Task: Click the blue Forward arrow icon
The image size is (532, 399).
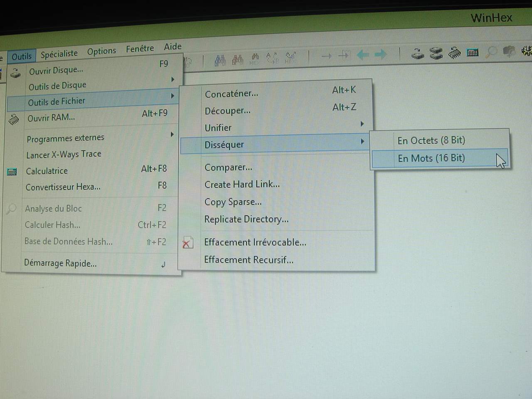Action: click(380, 54)
